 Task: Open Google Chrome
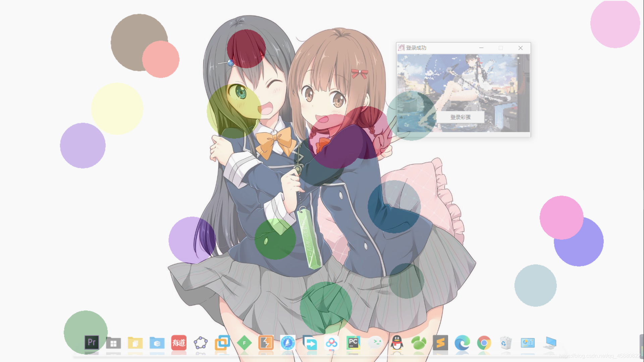484,343
